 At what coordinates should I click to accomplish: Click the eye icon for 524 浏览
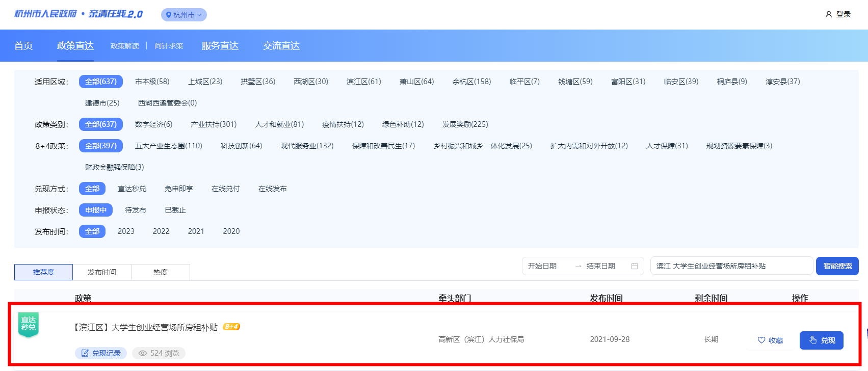click(143, 353)
